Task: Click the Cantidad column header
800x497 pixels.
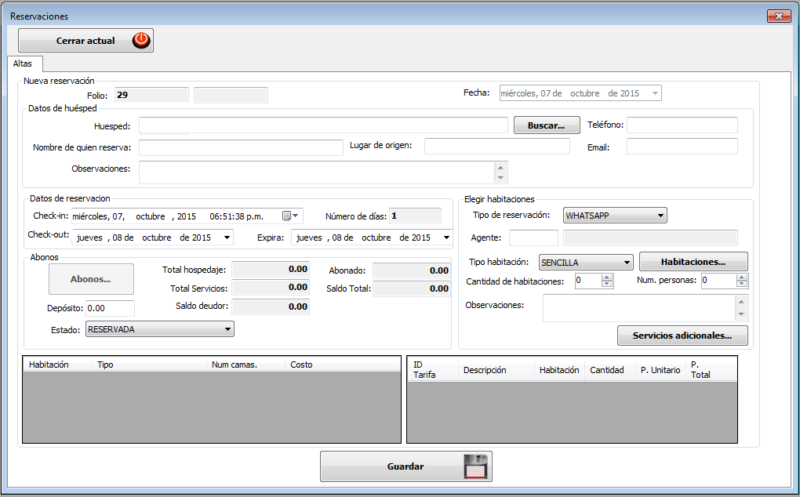Action: [610, 370]
